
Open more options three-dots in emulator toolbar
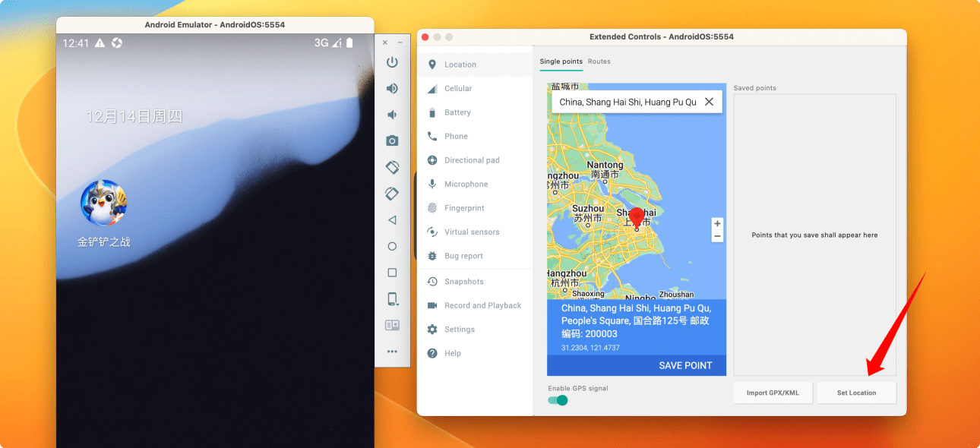point(392,352)
